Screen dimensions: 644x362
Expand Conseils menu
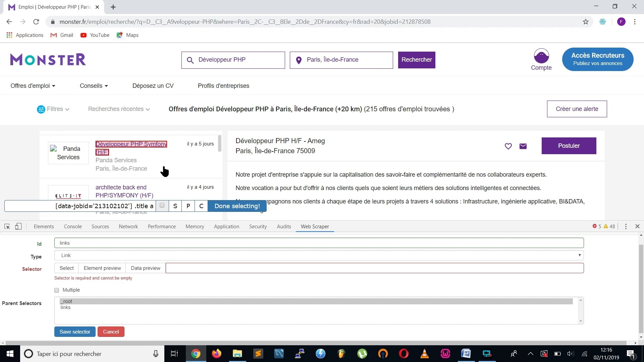click(x=94, y=86)
